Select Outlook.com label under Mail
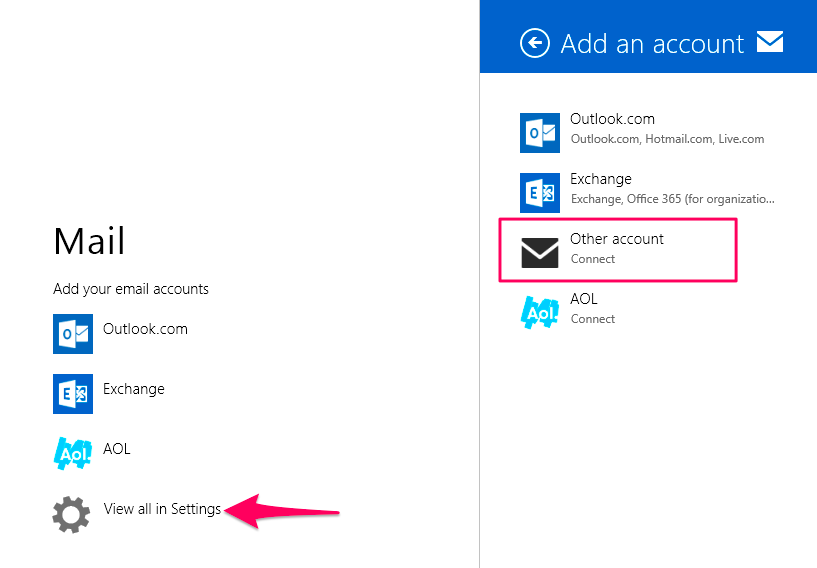Image resolution: width=817 pixels, height=568 pixels. click(145, 329)
